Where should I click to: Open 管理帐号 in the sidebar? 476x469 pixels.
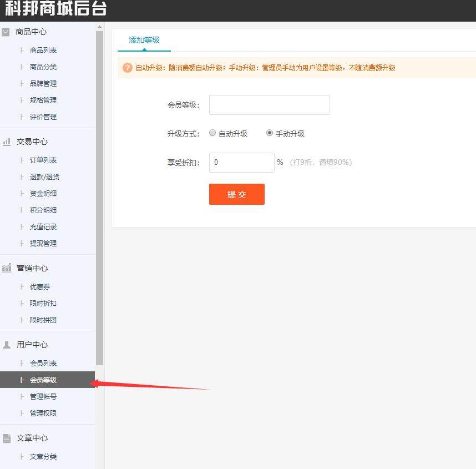pyautogui.click(x=43, y=397)
